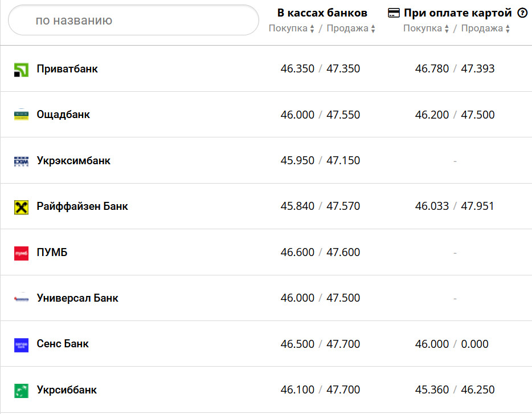Sort by card payment Продажа rate

coord(485,29)
